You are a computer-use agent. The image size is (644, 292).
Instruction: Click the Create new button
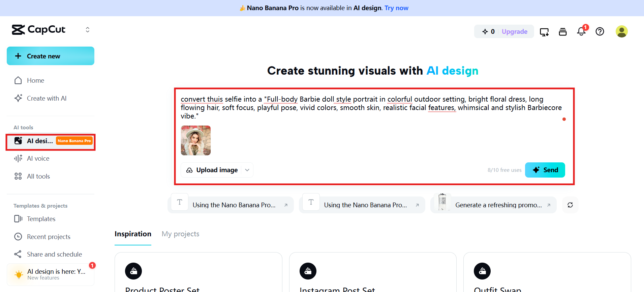click(x=51, y=56)
